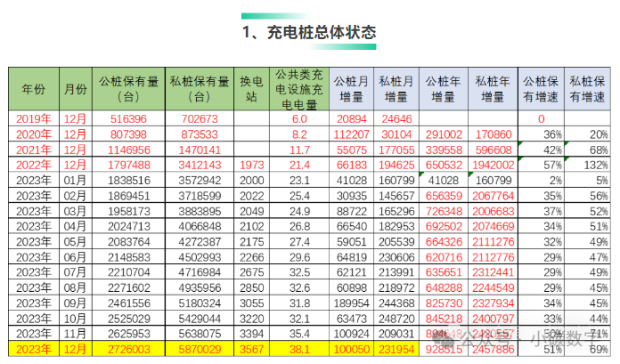Select the 私桩保有增速 header cell
The height and width of the screenshot is (364, 620).
(587, 89)
